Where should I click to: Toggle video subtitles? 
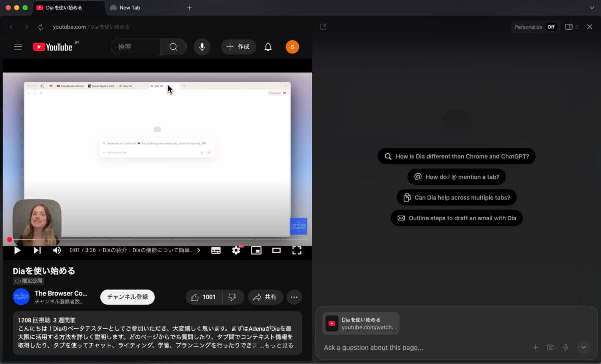tap(216, 250)
